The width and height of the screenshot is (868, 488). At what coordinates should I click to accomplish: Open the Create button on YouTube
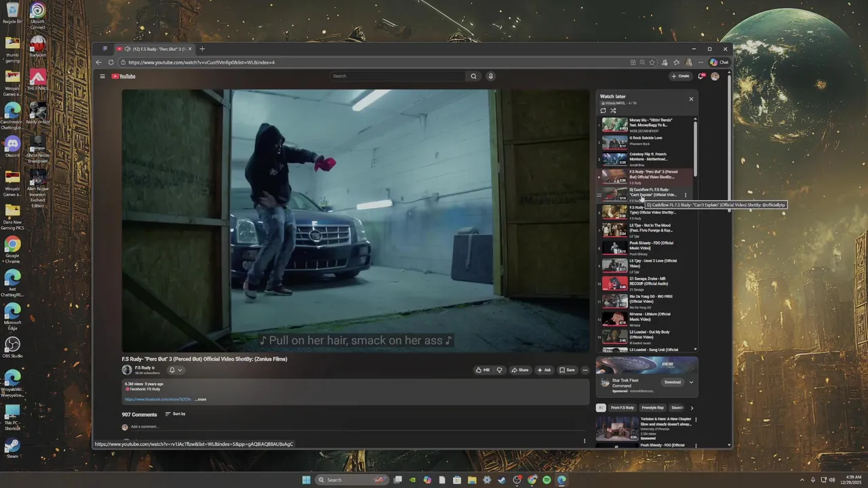coord(680,77)
